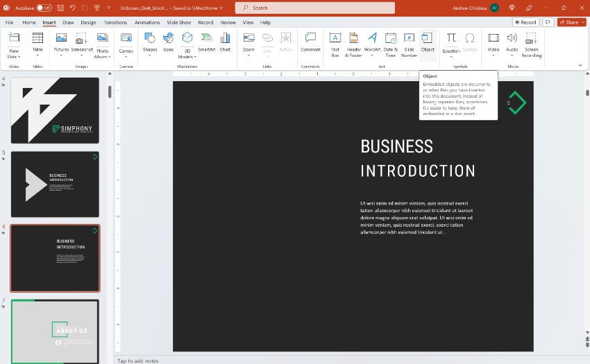
Task: Switch to the Design tab
Action: point(88,22)
